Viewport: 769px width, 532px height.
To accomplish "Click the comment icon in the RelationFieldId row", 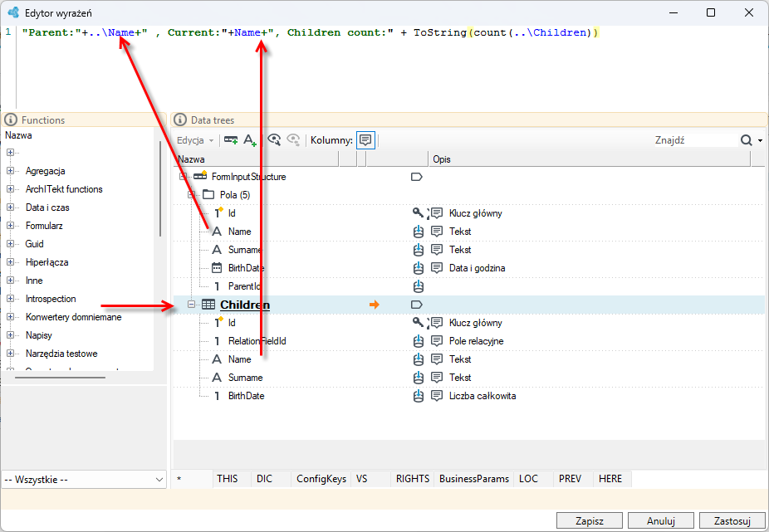I will pos(437,341).
